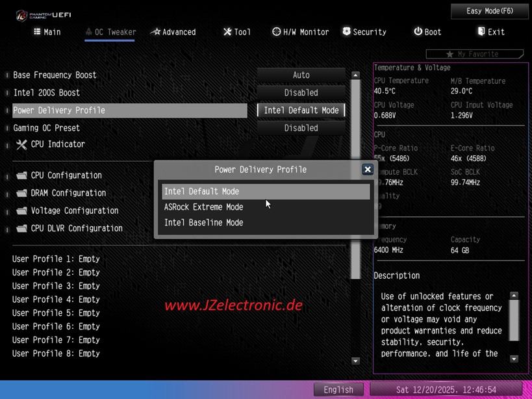The image size is (532, 399).
Task: Click the CPU DLVR Configuration folder icon
Action: [x=21, y=229]
